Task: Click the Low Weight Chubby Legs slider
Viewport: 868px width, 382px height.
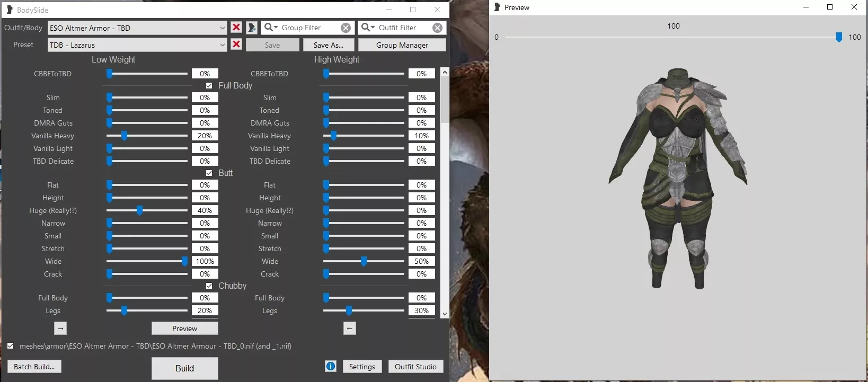Action: (147, 310)
